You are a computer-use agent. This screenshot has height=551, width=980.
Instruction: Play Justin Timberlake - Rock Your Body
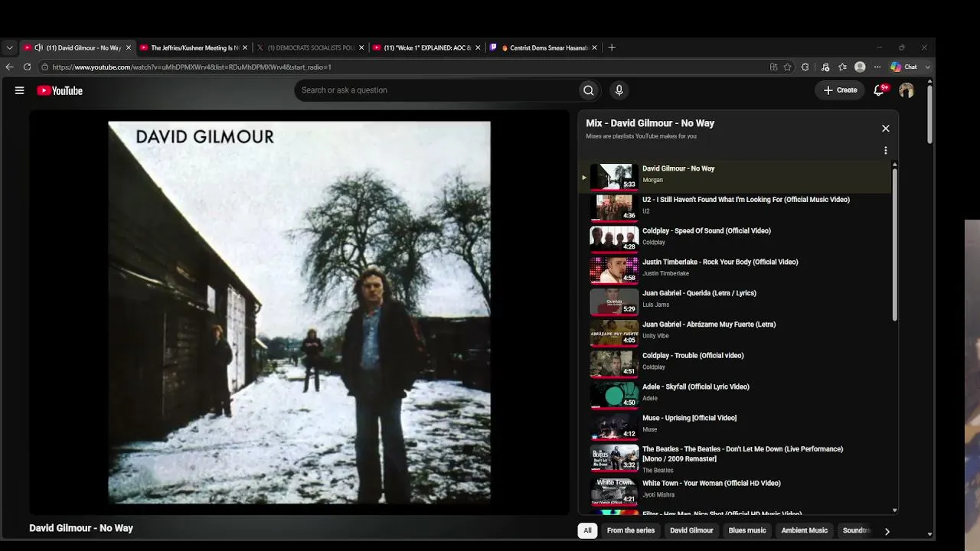[735, 269]
